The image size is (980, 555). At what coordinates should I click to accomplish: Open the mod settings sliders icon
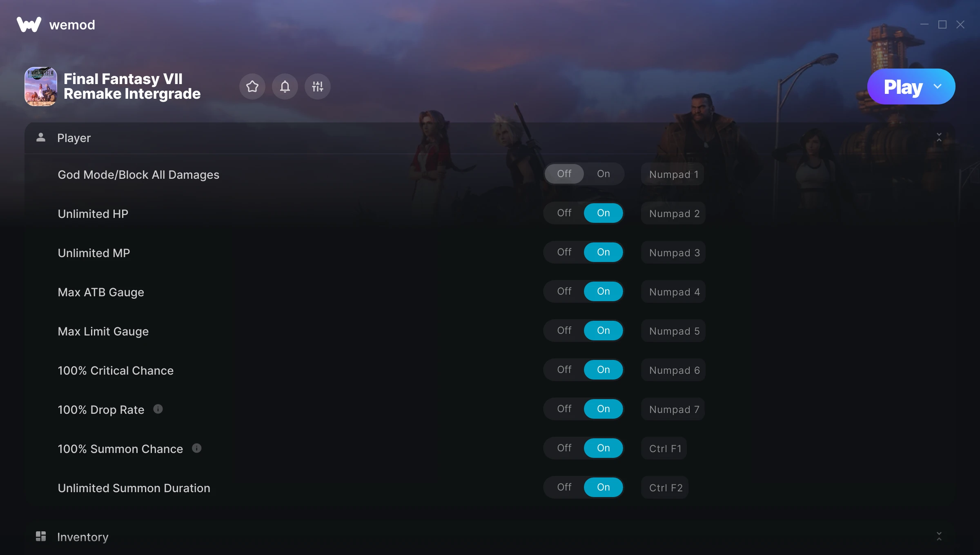(317, 87)
